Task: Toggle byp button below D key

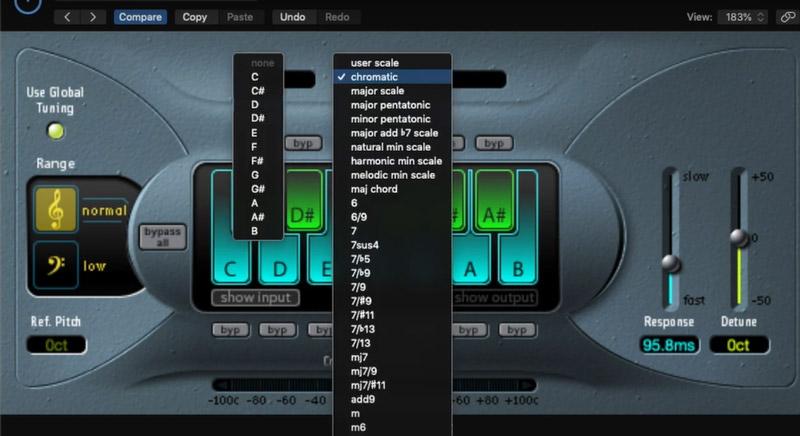Action: pos(278,330)
